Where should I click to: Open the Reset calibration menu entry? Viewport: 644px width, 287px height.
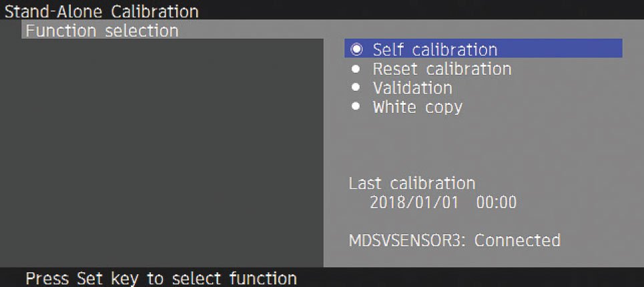tap(442, 69)
